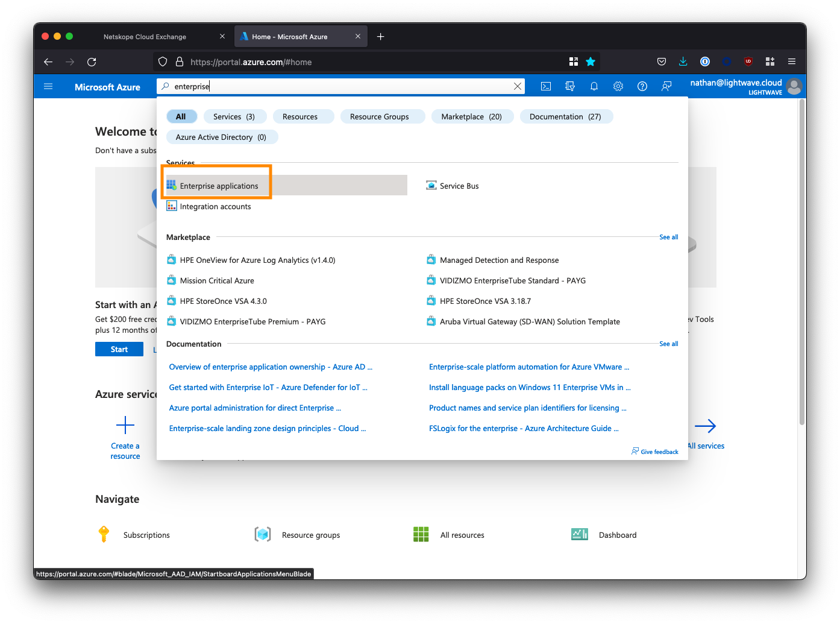Filter results by Services (3)

click(234, 116)
